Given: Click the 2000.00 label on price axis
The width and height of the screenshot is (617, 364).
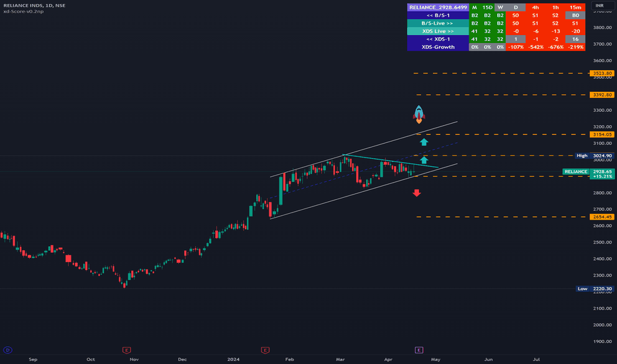Looking at the screenshot, I should [x=602, y=325].
